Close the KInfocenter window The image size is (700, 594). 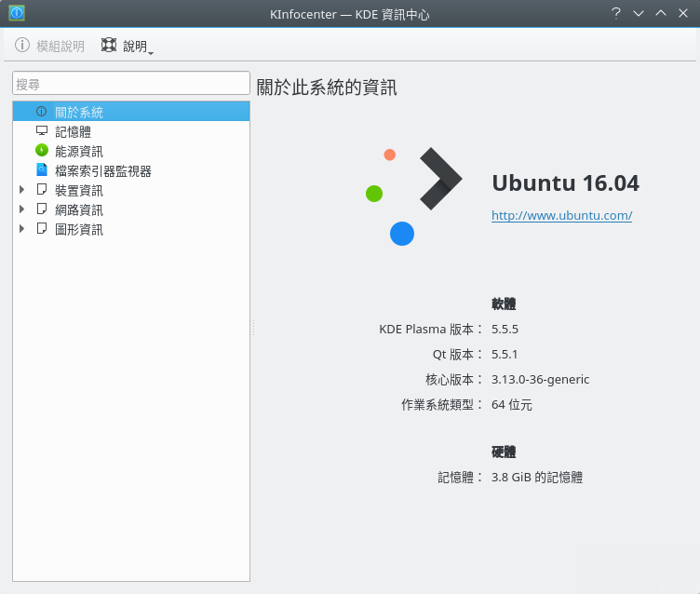(x=683, y=13)
